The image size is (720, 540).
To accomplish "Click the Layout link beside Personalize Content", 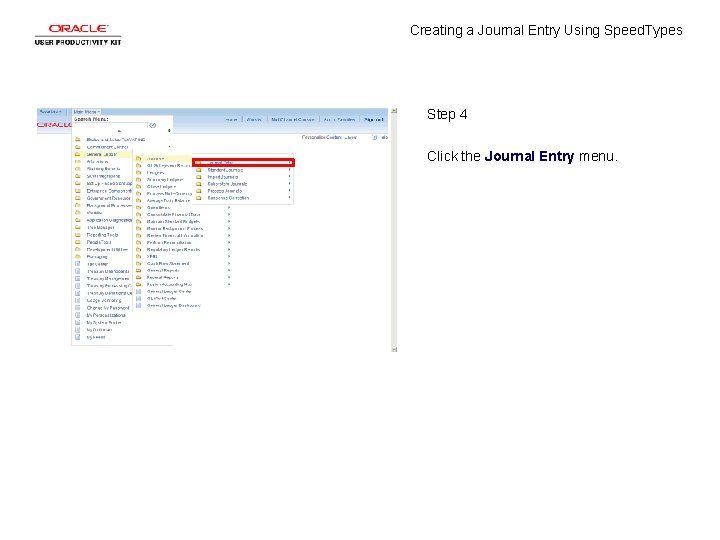I will click(x=351, y=137).
